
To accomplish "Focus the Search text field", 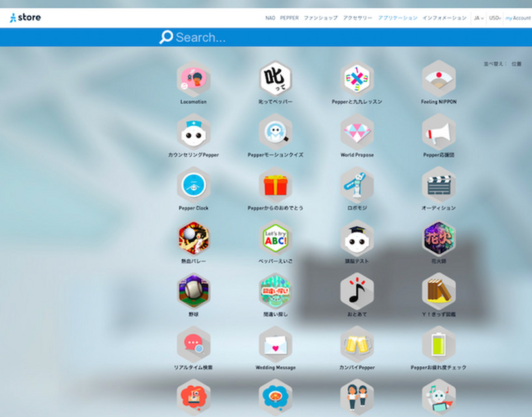I will [x=293, y=37].
